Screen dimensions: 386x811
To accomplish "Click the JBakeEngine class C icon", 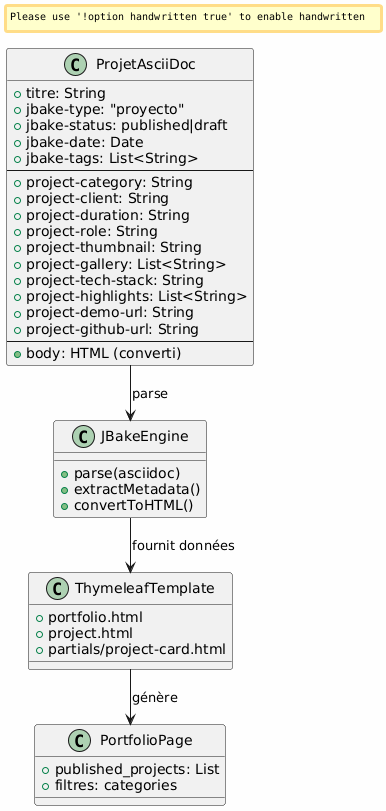I will tap(81, 436).
